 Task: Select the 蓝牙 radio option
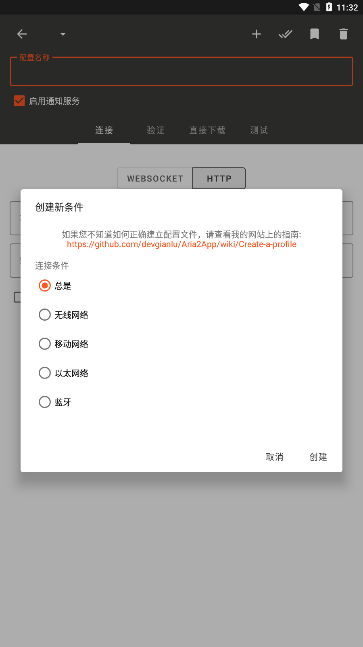[55, 402]
